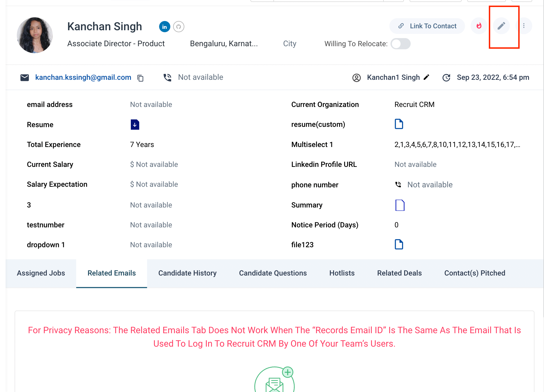Open the resume(custom) file icon
Viewport: 544px width, 392px height.
coord(399,124)
